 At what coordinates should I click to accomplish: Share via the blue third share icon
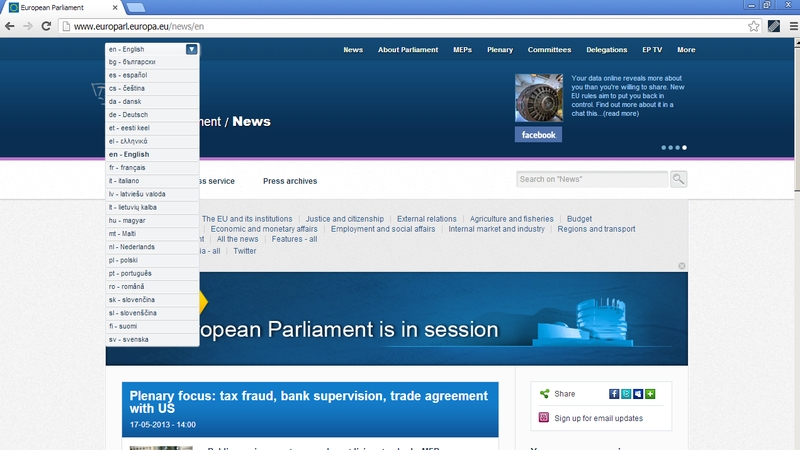tap(638, 394)
